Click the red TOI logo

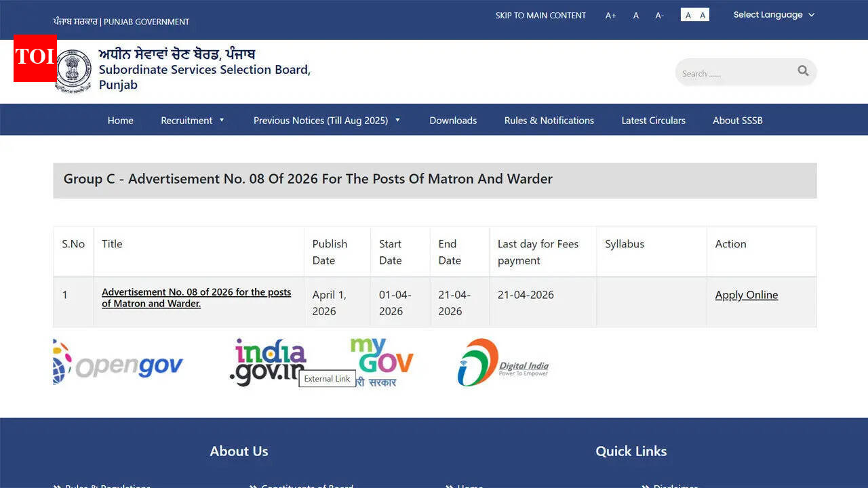pos(35,58)
